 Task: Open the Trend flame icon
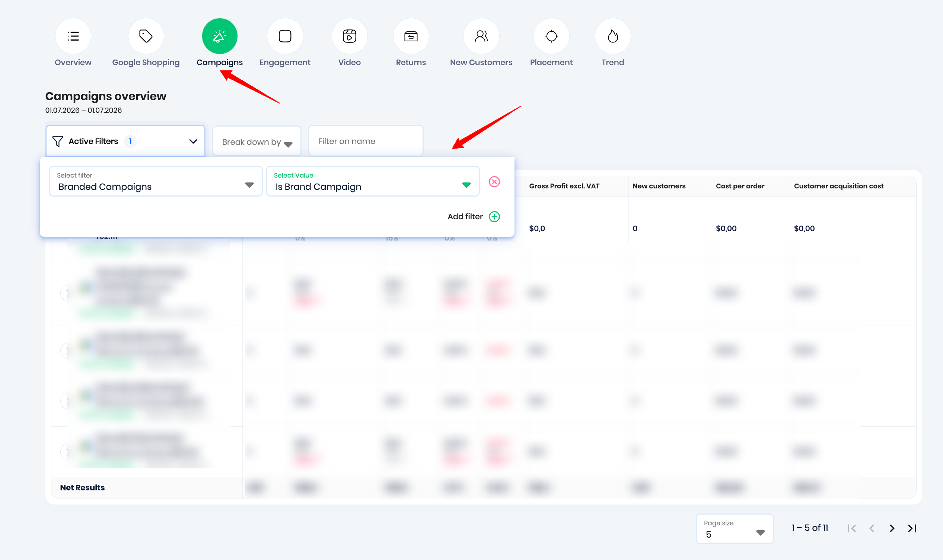pyautogui.click(x=613, y=36)
